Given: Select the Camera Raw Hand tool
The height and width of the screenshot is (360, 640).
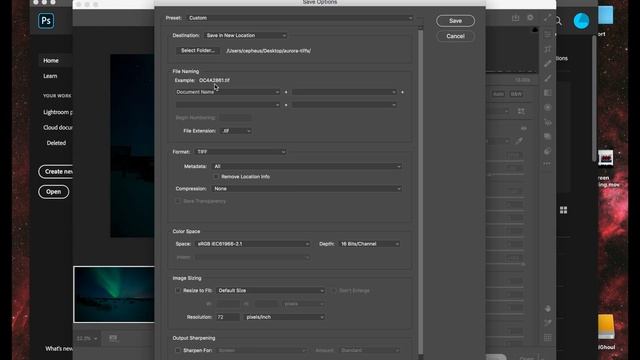Looking at the screenshot, I should [548, 309].
